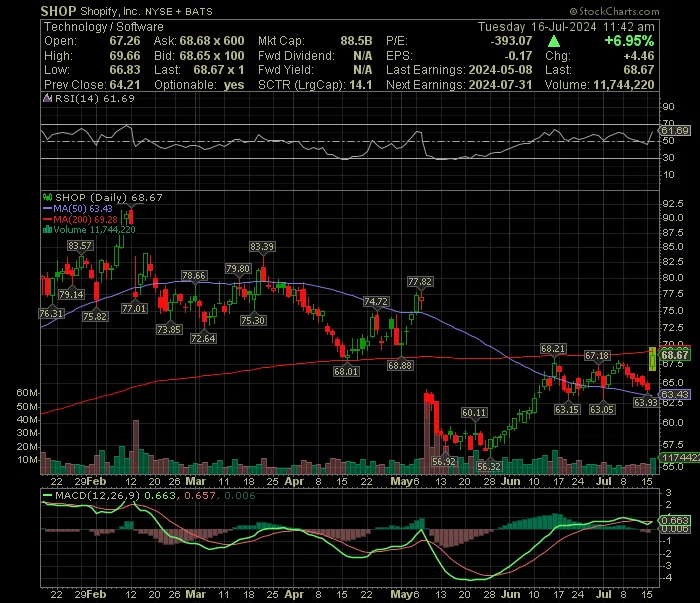Click the +6.95% percent change

coord(629,41)
